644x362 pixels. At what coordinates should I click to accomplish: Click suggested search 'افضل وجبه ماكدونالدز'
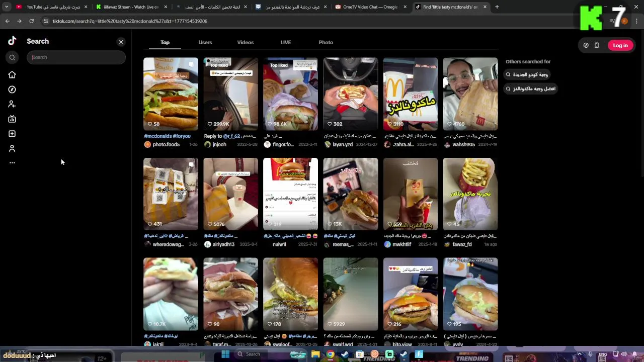click(x=530, y=88)
